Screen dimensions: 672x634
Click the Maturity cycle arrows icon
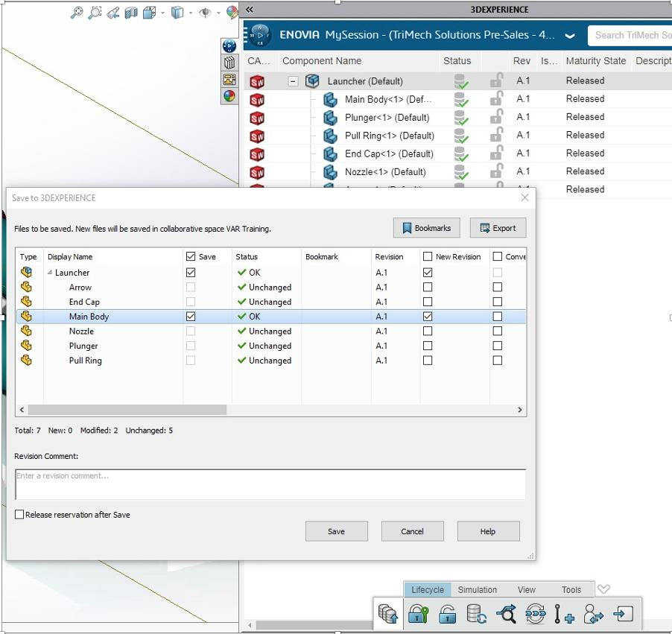point(535,614)
